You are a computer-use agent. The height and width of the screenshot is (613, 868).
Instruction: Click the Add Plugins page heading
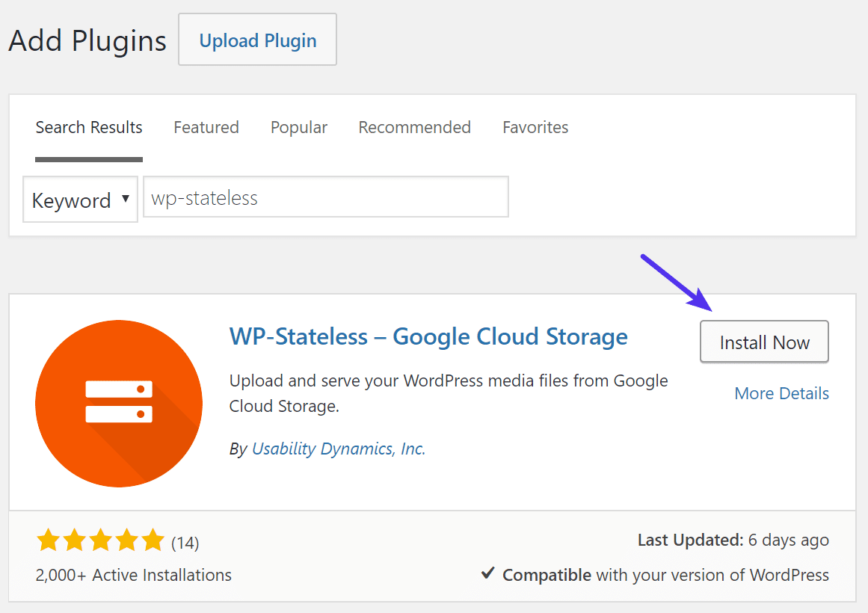click(86, 41)
